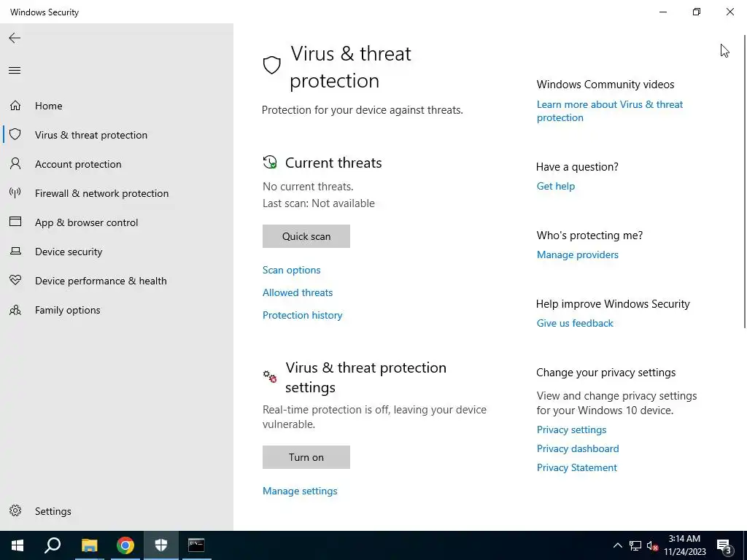Click the Device performance heart icon

coord(15,280)
